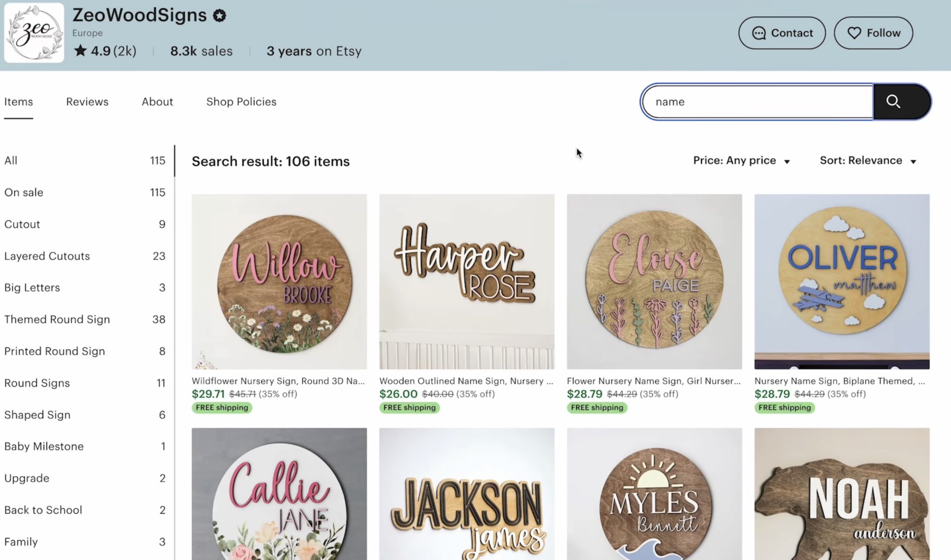
Task: Open the Sort: Relevance dropdown
Action: click(867, 161)
